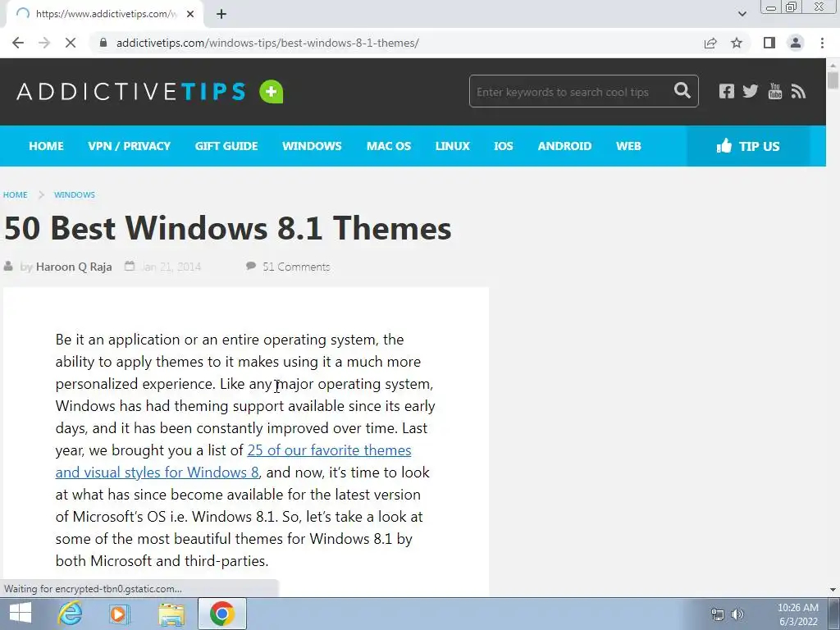The width and height of the screenshot is (840, 630).
Task: Open IOS menu item
Action: 503,146
